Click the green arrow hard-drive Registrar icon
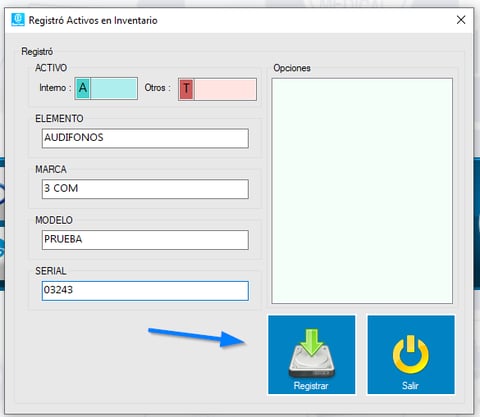480x417 pixels. (x=312, y=353)
